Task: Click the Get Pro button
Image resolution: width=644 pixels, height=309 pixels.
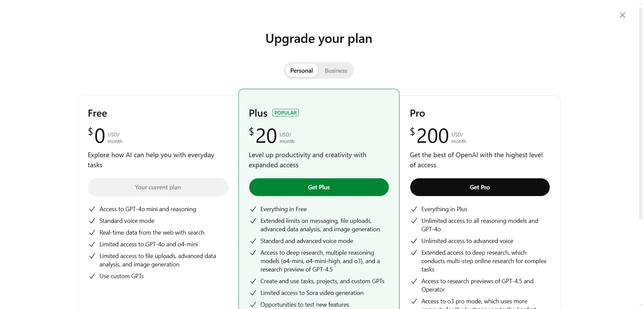Action: pos(480,187)
